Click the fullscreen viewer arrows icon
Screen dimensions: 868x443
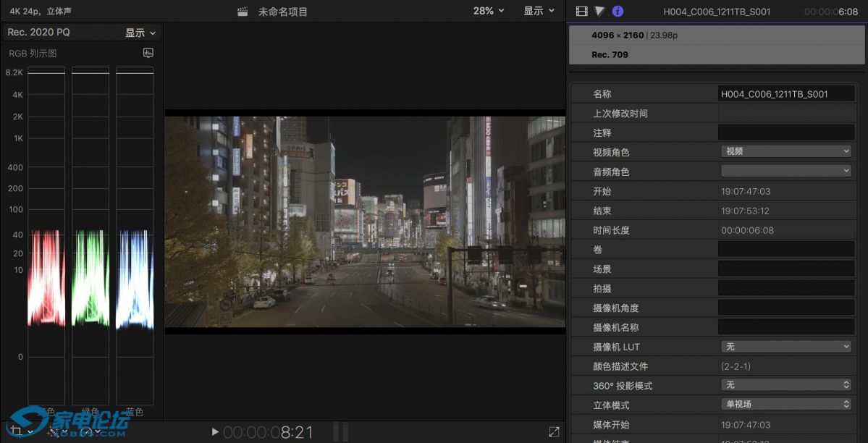click(x=554, y=431)
